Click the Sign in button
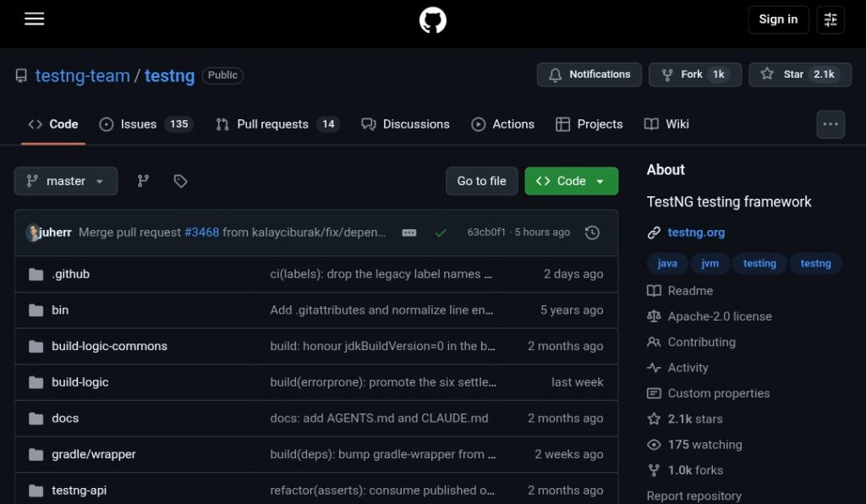Viewport: 866px width, 504px height. 778,19
